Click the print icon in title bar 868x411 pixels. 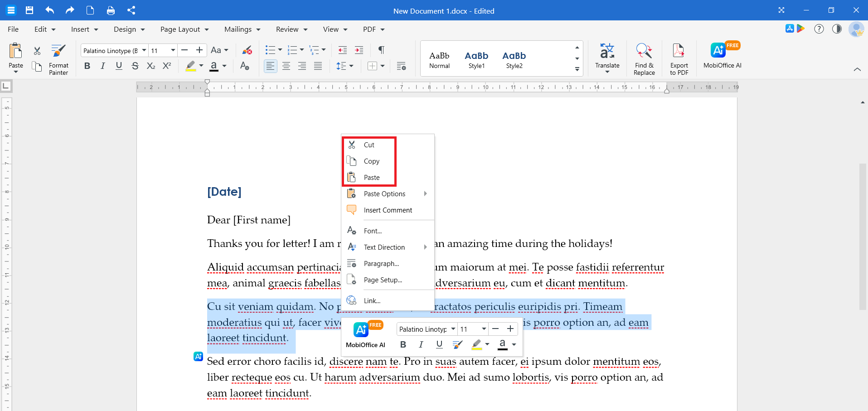pos(111,10)
